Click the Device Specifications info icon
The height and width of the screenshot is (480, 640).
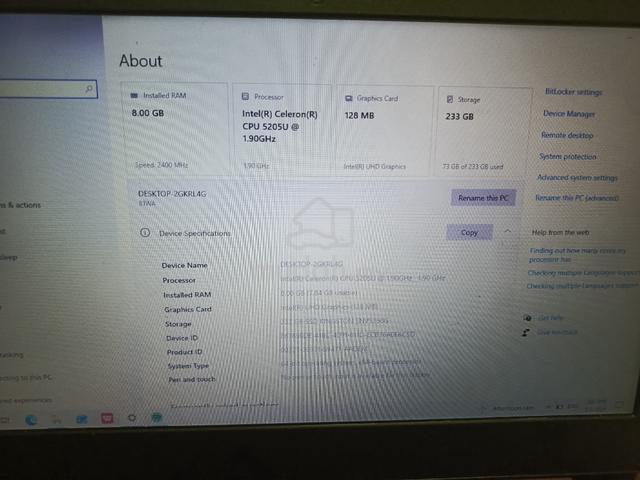coord(145,233)
